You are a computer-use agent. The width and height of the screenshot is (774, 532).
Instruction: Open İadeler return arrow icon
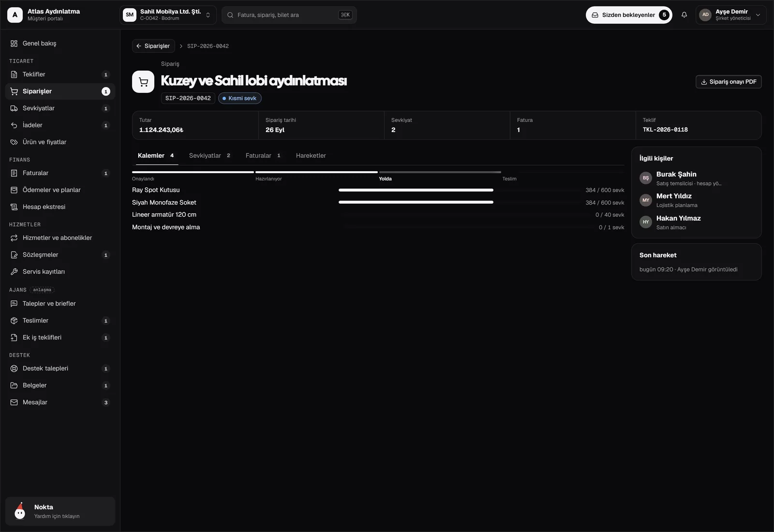14,125
